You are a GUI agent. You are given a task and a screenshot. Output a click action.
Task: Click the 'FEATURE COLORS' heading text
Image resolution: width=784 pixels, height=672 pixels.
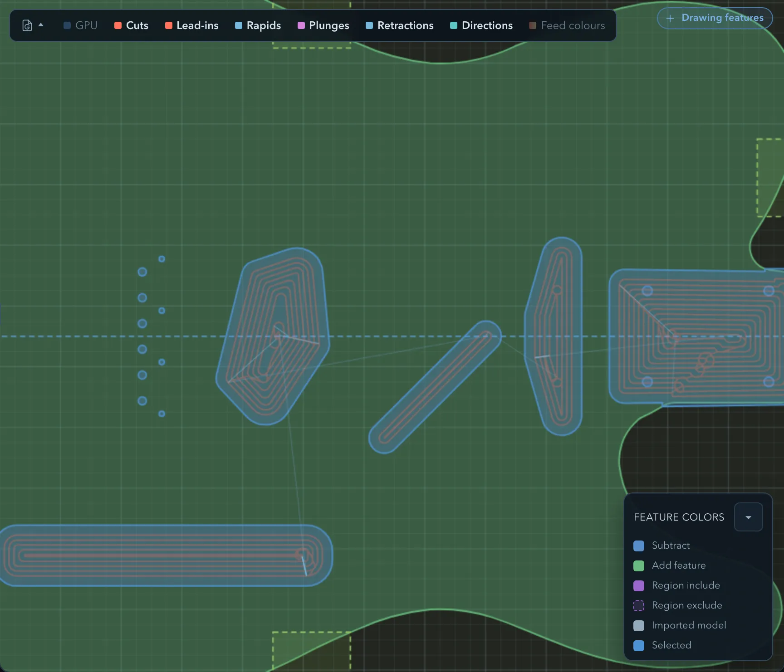[x=679, y=517]
